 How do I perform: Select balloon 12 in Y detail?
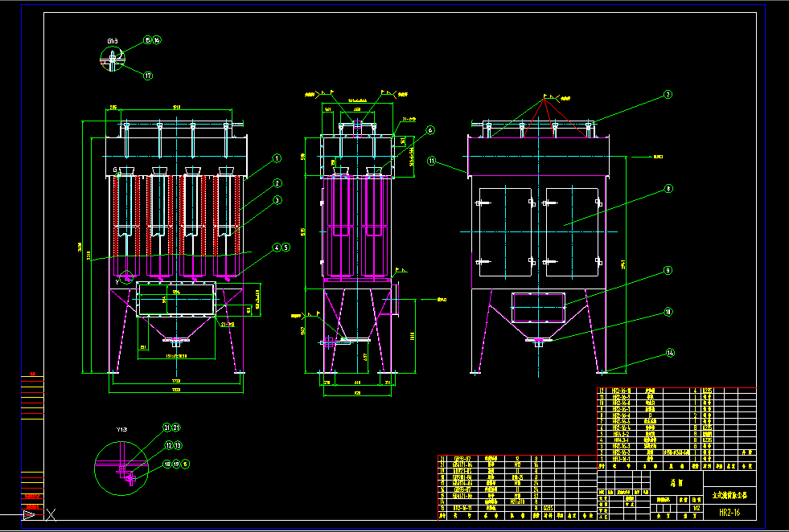coord(169,445)
